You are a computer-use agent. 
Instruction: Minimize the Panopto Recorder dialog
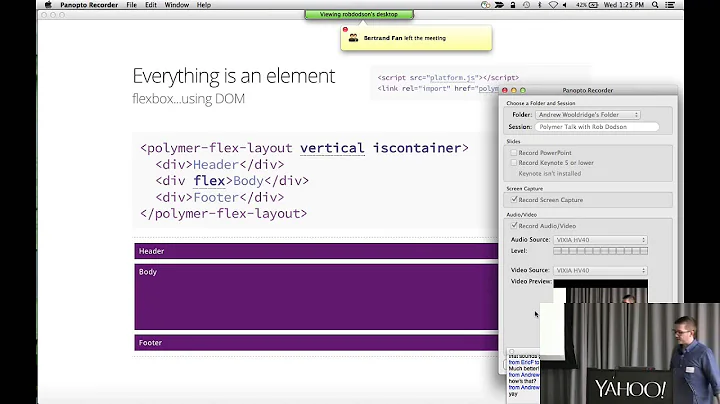514,90
